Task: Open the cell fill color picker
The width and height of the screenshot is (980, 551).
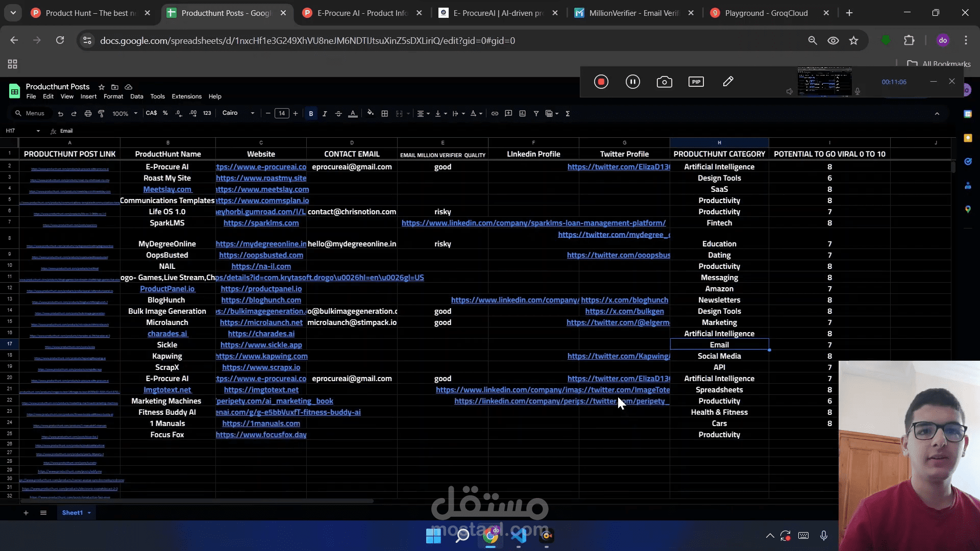Action: point(371,113)
